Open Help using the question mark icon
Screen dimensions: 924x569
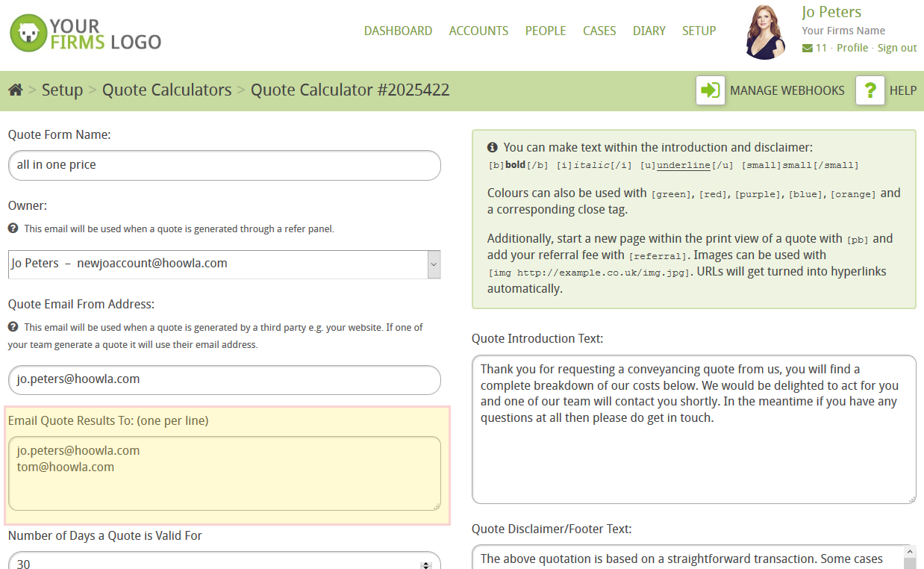tap(870, 90)
